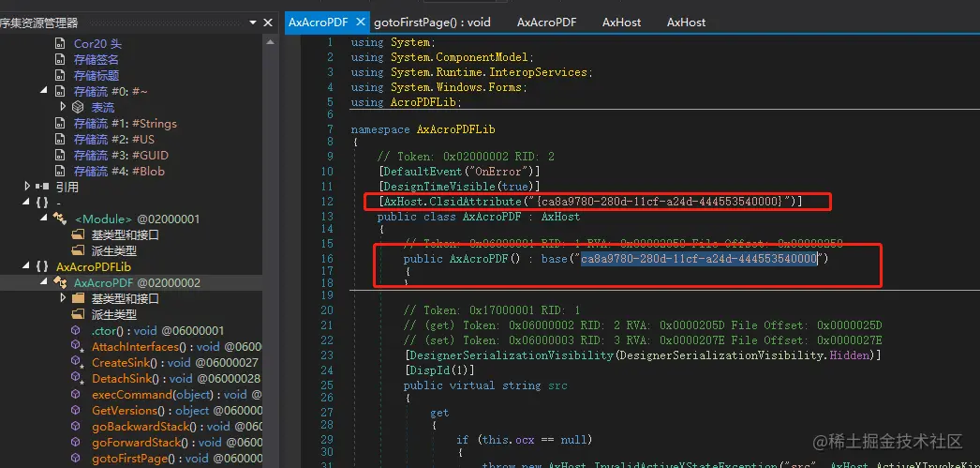Click DesignerSerializationVisibility attribute on line 23
Viewport: 980px width, 468px height.
511,355
